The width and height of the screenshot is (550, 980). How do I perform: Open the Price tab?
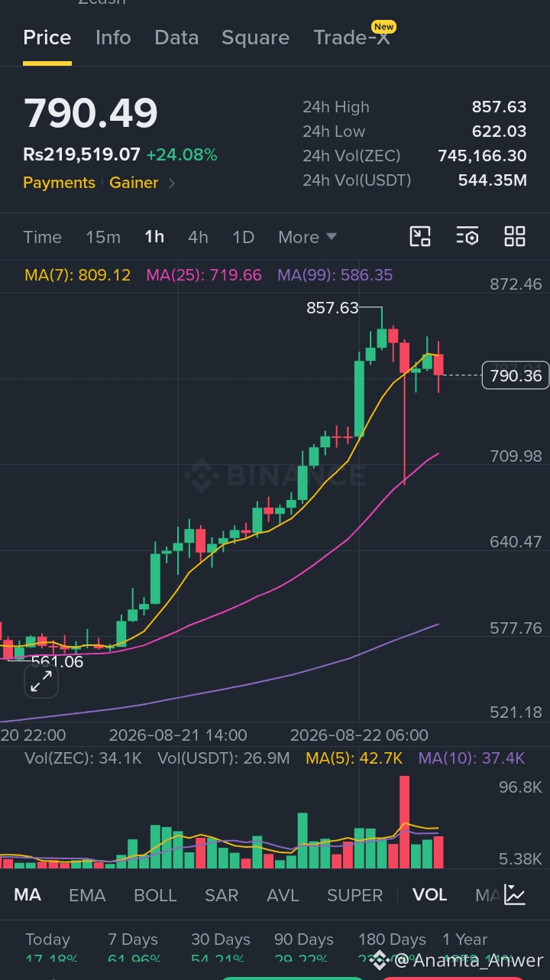tap(47, 37)
